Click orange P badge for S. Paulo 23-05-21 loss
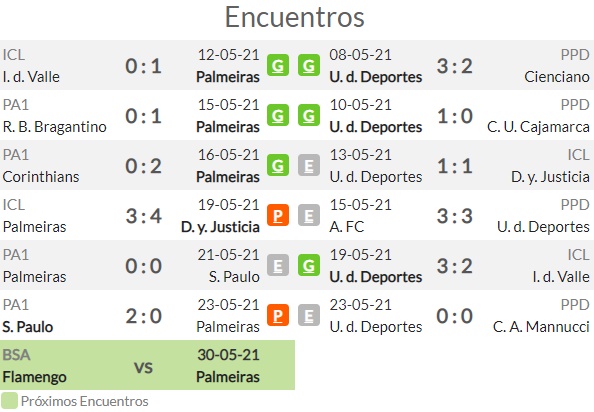The height and width of the screenshot is (412, 594). tap(278, 315)
